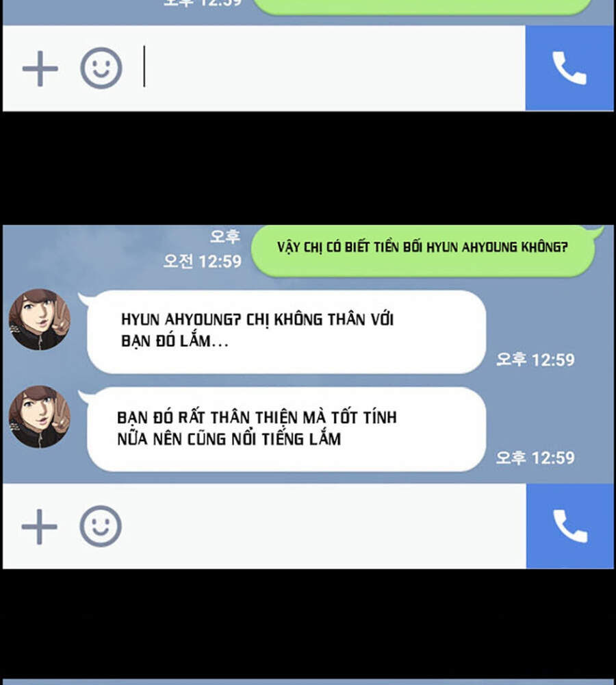Start a call using the phone button below the 12:59 timestamps
Screen dimensions: 616x685
(x=570, y=526)
